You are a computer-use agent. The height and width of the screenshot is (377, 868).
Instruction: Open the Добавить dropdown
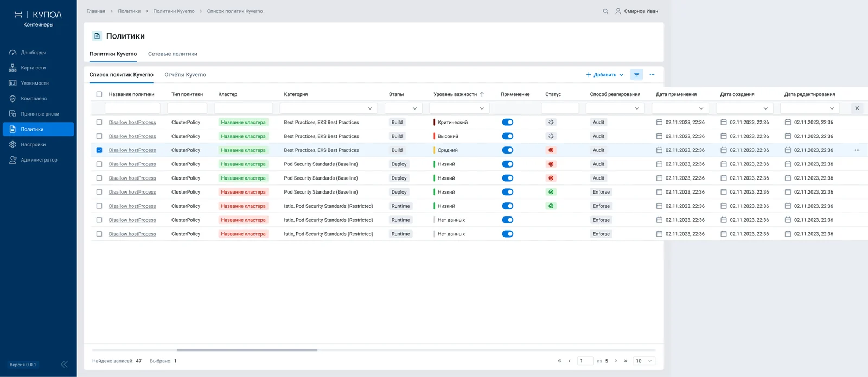(x=605, y=75)
